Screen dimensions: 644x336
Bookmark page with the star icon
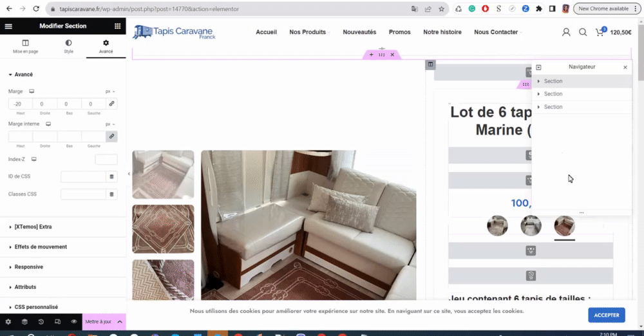click(x=442, y=8)
